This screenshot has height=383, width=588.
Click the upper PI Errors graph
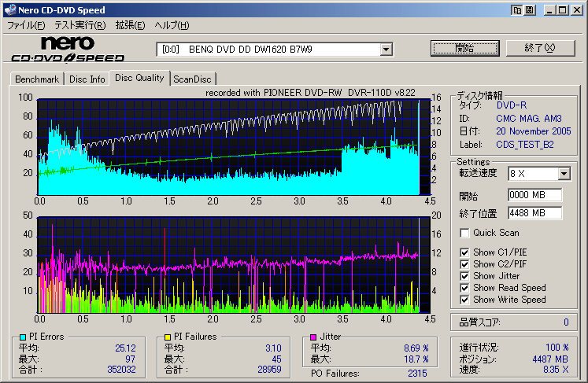tap(233, 147)
